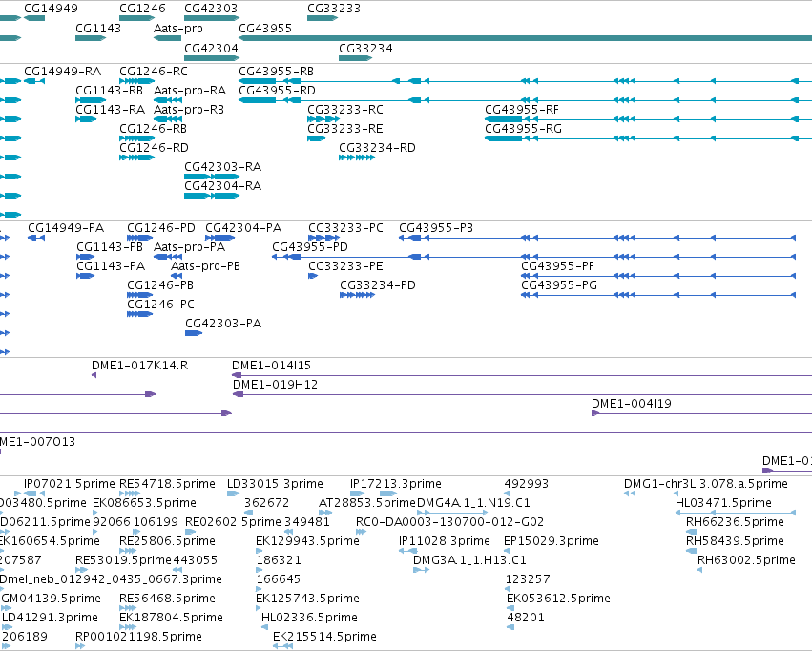Click transcript Aats-pro-RB label
812x651 pixels.
(189, 110)
